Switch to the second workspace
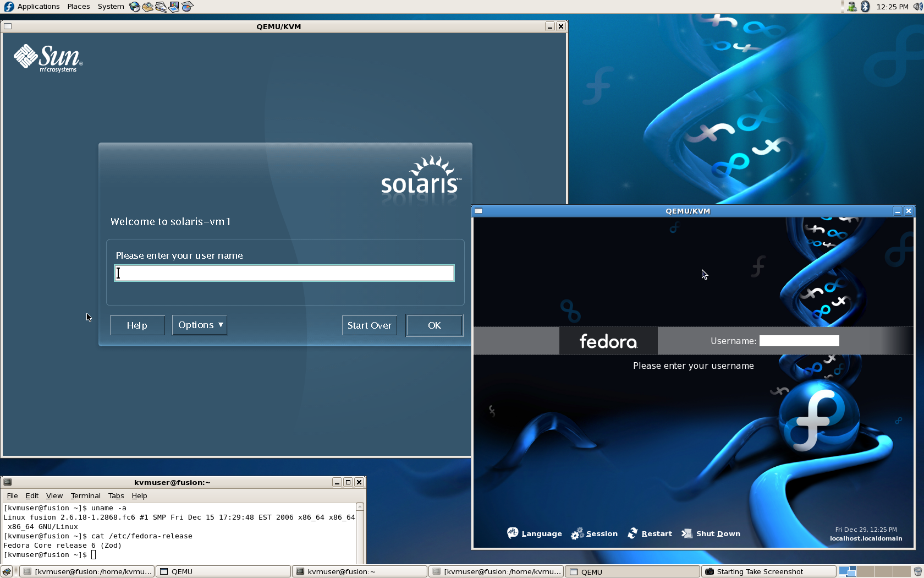 (866, 571)
